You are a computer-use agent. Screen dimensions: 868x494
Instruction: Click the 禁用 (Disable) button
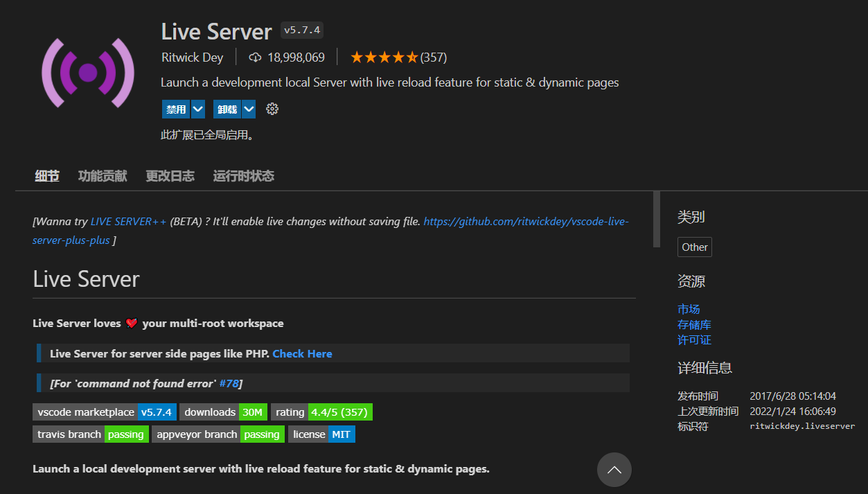(177, 109)
